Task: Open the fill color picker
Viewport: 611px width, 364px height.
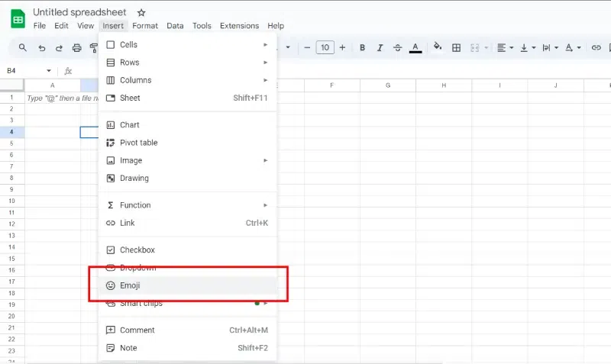Action: (x=438, y=47)
